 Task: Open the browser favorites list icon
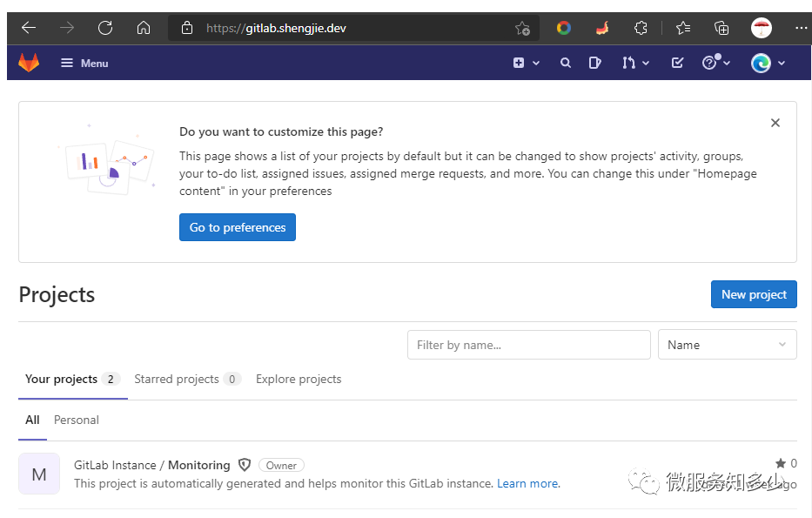tap(683, 28)
